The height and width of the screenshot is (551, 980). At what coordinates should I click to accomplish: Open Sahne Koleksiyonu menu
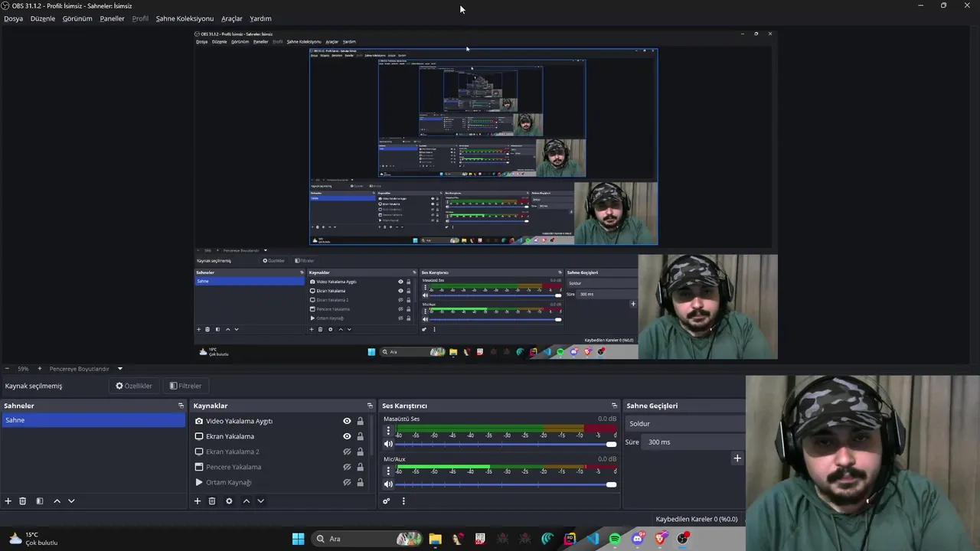(x=185, y=18)
